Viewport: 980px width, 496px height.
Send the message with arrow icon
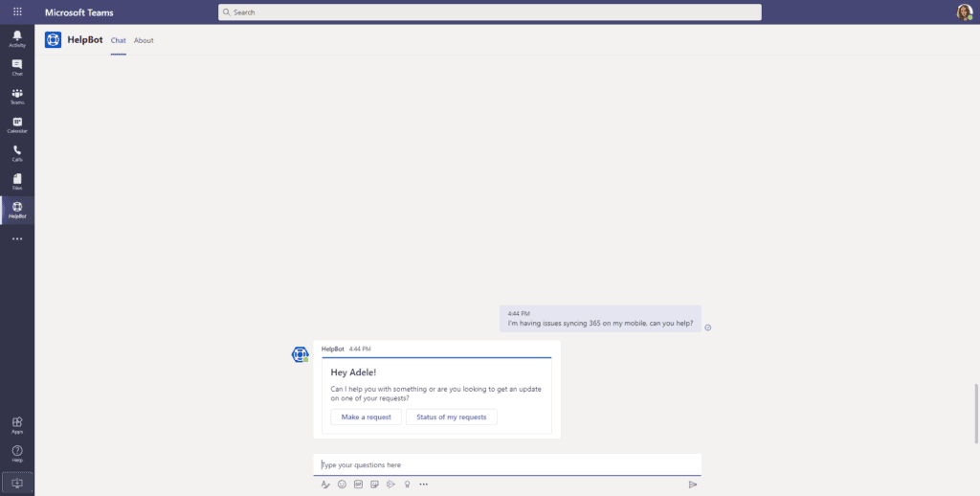click(x=693, y=485)
